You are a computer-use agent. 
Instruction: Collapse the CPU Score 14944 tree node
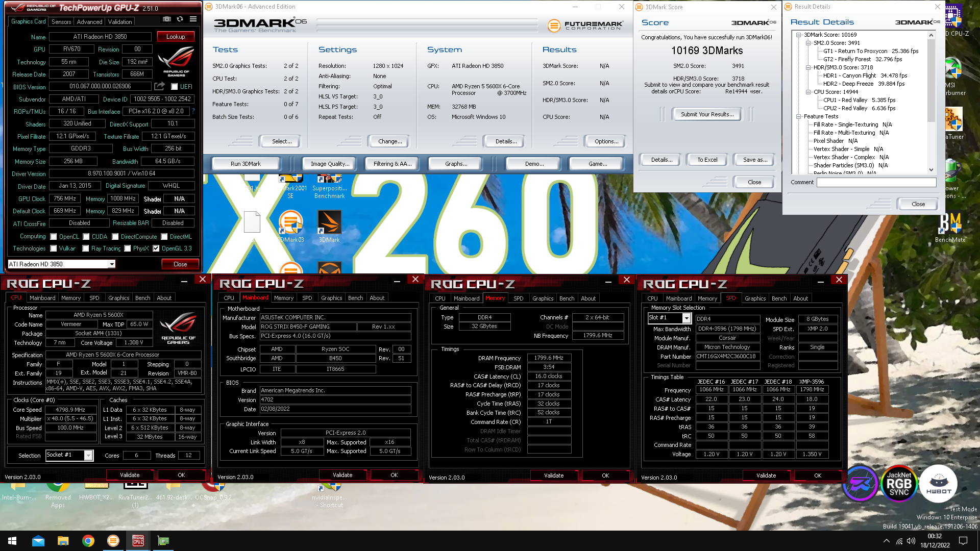(x=808, y=92)
